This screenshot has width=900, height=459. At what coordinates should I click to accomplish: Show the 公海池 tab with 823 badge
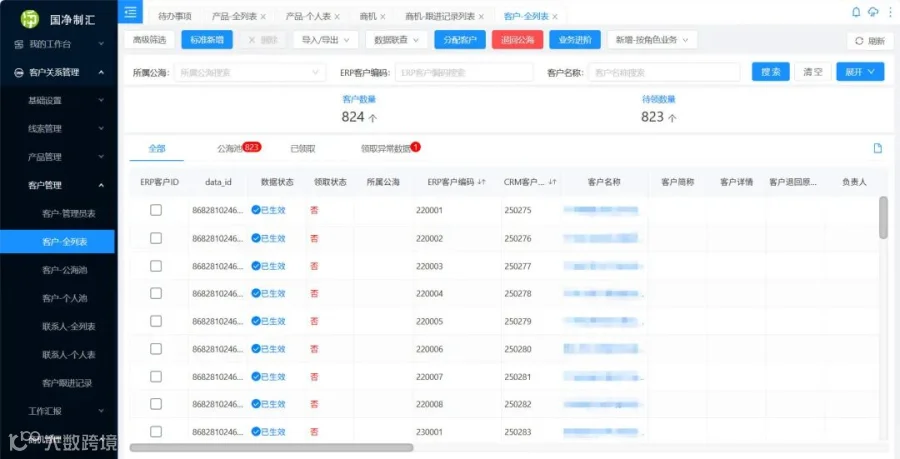(x=238, y=149)
